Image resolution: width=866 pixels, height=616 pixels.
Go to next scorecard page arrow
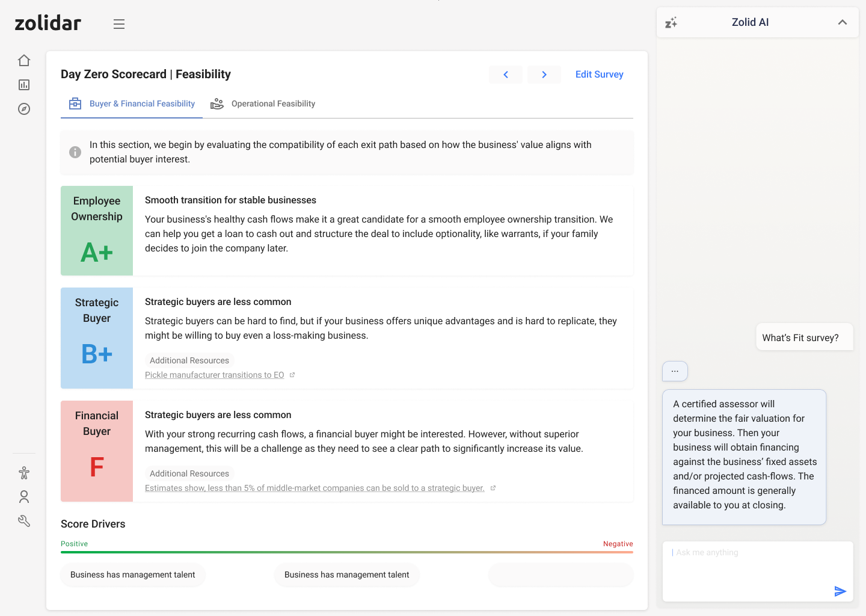tap(544, 75)
